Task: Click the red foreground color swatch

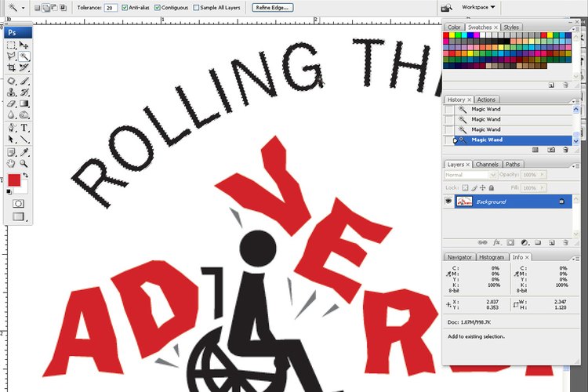Action: 14,180
